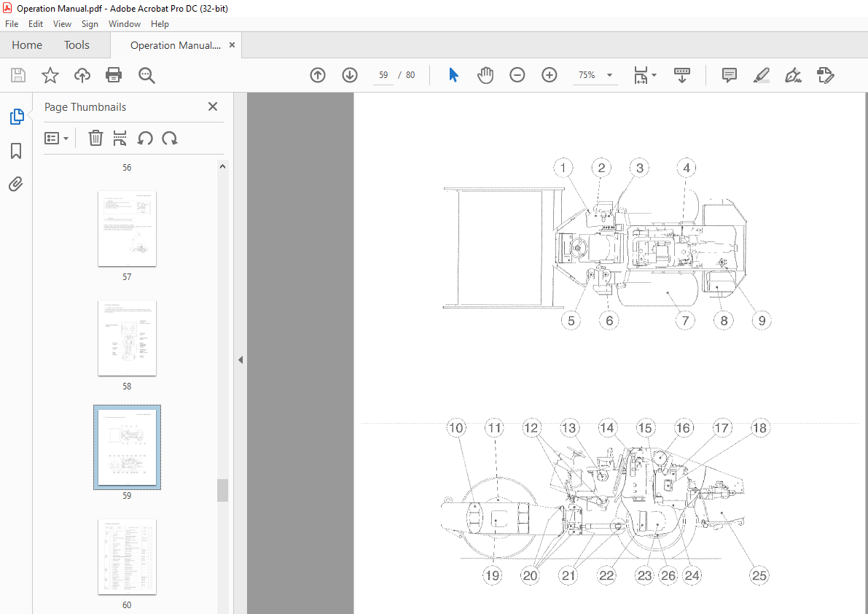
Task: Select the page 59 thumbnail
Action: click(x=127, y=447)
